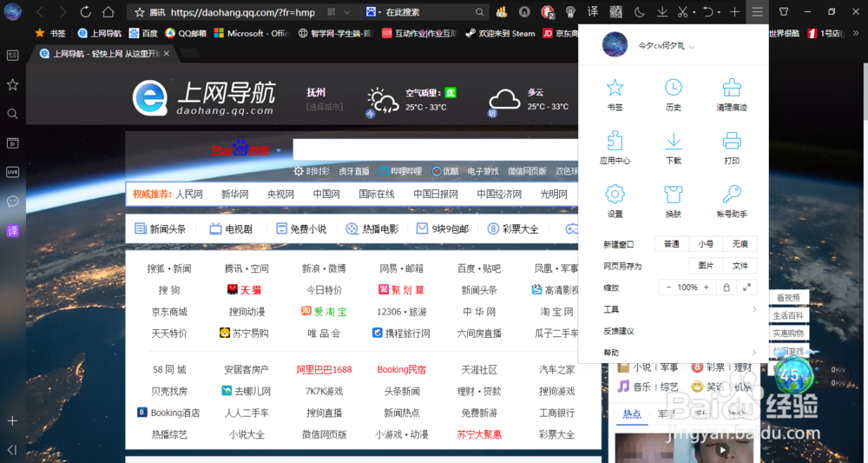Close the 上网导航 tab
This screenshot has height=463, width=868.
click(166, 54)
